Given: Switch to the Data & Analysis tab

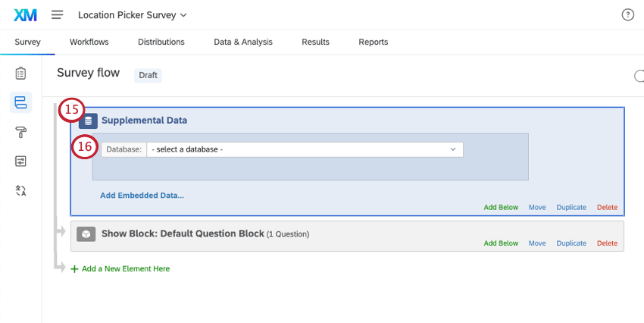Looking at the screenshot, I should [242, 42].
